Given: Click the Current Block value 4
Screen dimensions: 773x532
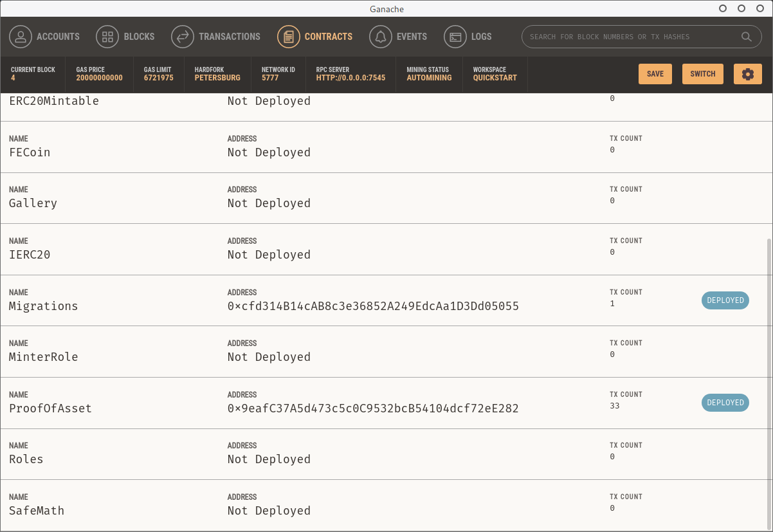Looking at the screenshot, I should [x=13, y=78].
